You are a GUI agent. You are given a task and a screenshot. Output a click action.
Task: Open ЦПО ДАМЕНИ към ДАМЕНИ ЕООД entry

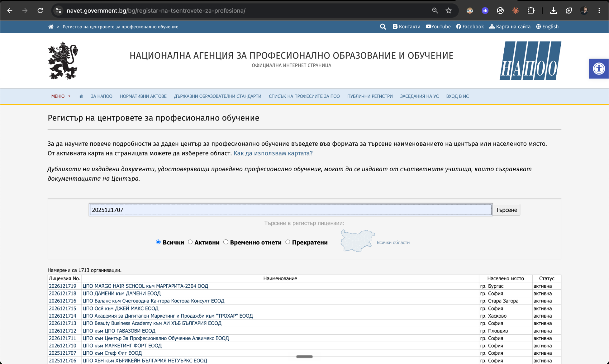coord(121,294)
